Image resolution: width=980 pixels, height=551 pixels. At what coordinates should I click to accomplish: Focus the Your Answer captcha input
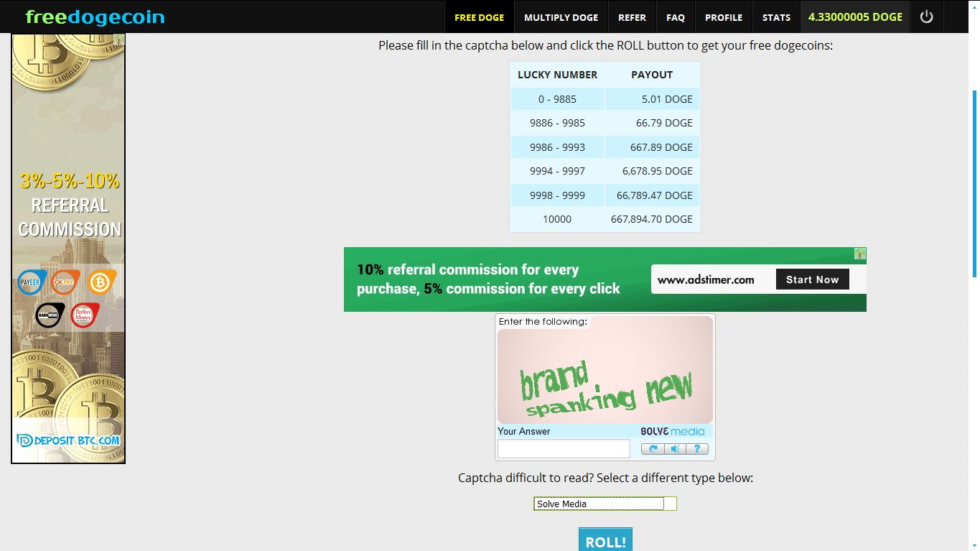[564, 449]
